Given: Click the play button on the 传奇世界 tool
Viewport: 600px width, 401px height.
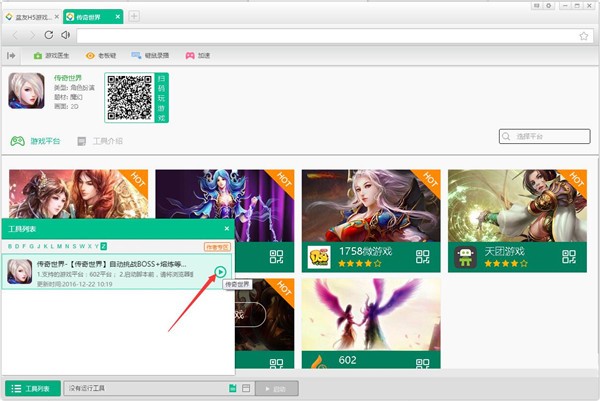Looking at the screenshot, I should [220, 271].
